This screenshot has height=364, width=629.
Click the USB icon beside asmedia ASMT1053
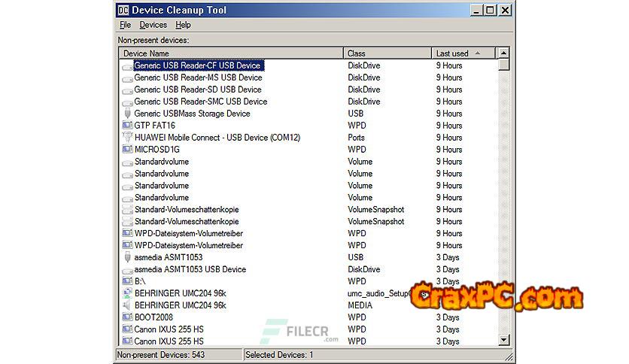[x=128, y=257]
